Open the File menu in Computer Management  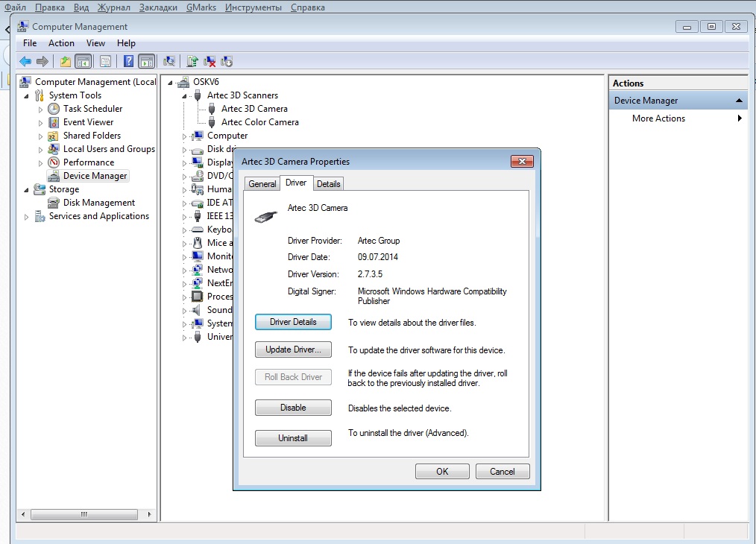point(30,43)
